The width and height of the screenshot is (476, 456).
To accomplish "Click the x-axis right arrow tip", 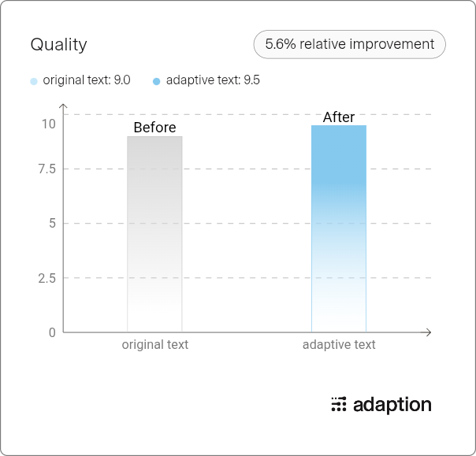I will tap(429, 332).
